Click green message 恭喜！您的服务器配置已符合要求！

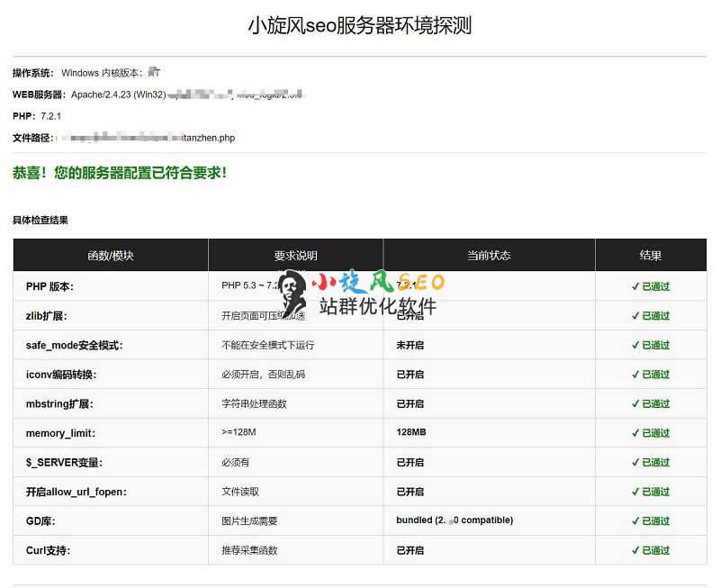tap(120, 173)
